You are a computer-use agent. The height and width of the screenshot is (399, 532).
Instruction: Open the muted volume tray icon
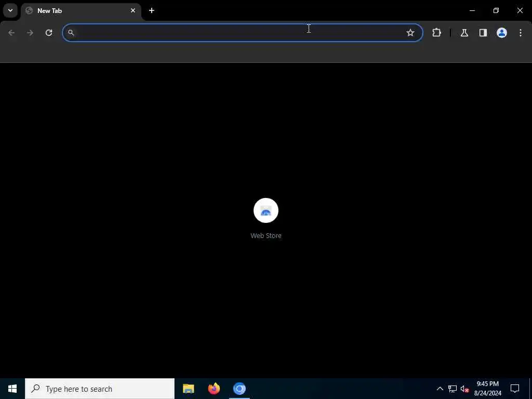(465, 389)
